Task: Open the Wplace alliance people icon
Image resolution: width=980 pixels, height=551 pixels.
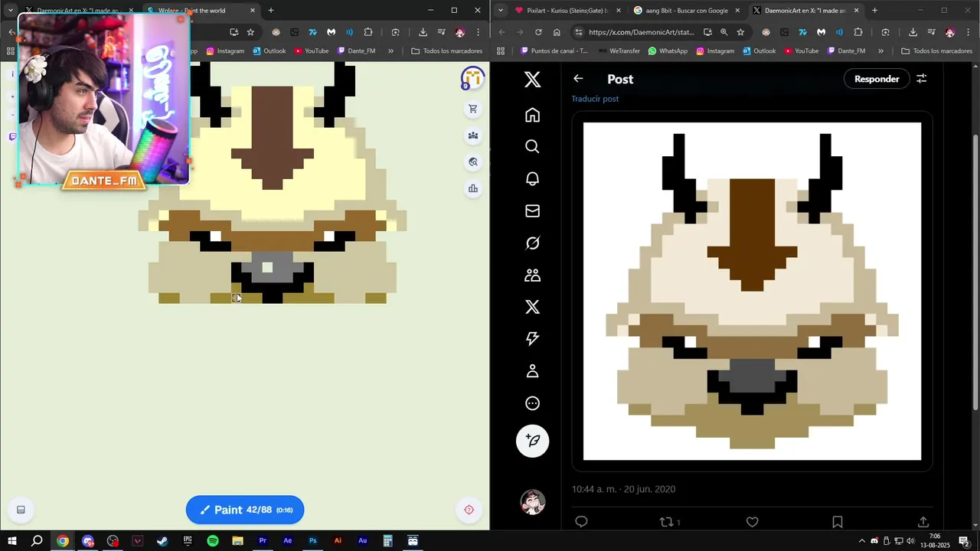Action: point(473,135)
